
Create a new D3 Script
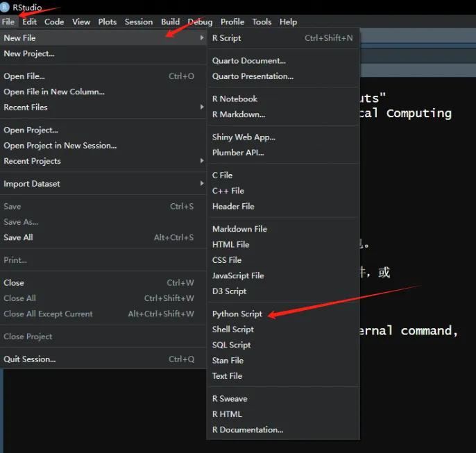pos(283,291)
